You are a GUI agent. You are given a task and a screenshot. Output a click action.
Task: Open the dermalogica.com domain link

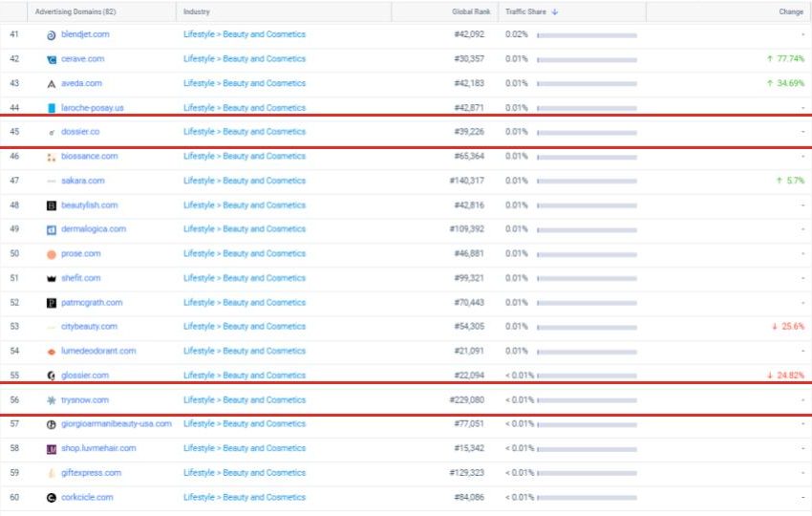pos(94,228)
